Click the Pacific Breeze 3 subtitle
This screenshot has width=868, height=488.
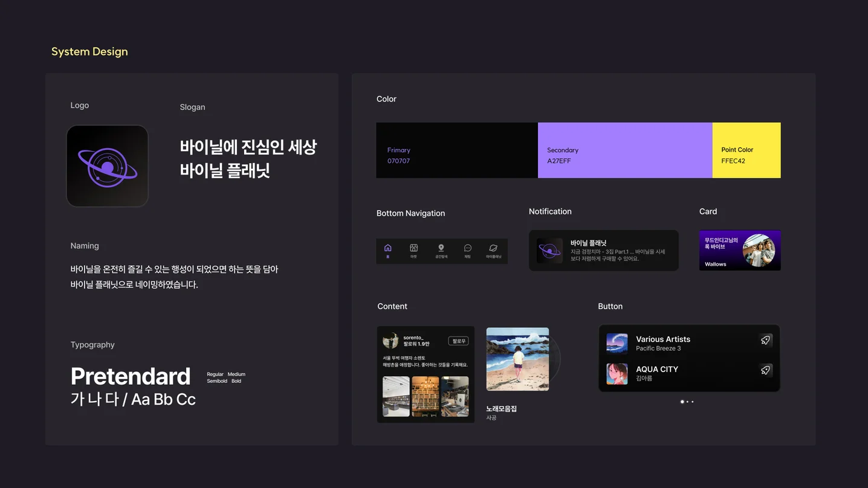tap(658, 348)
